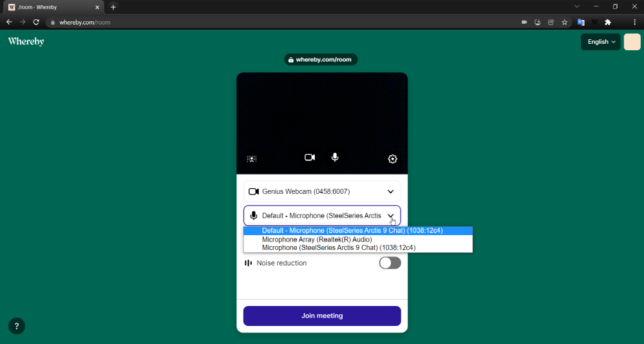644x344 pixels.
Task: Mute the microphone in video preview
Action: tap(335, 157)
